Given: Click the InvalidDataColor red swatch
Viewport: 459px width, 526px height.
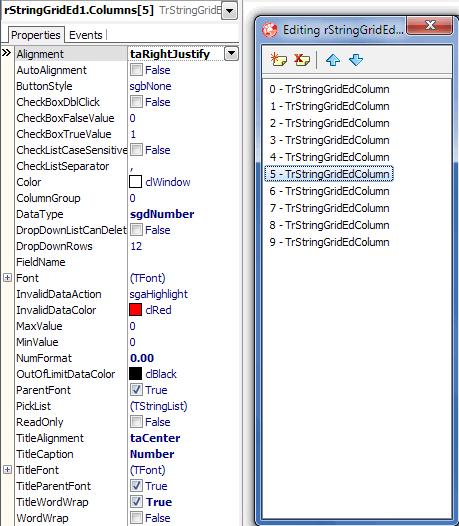Looking at the screenshot, I should pos(135,310).
